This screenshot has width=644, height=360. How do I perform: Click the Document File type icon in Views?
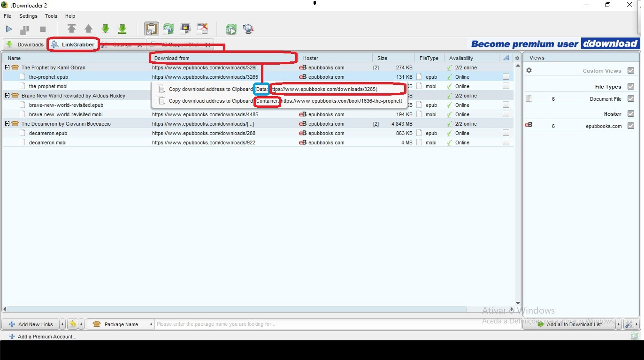point(529,98)
